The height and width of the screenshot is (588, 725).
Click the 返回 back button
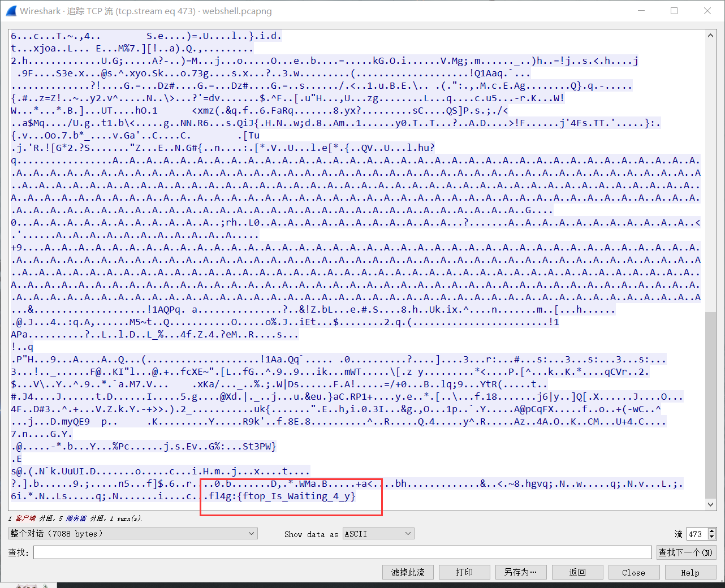(577, 572)
